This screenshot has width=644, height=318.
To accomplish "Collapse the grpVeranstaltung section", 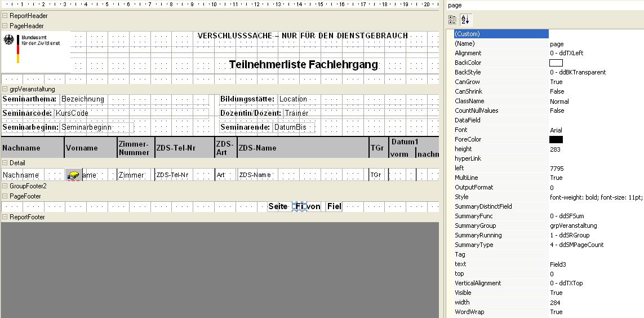I will tap(5, 89).
